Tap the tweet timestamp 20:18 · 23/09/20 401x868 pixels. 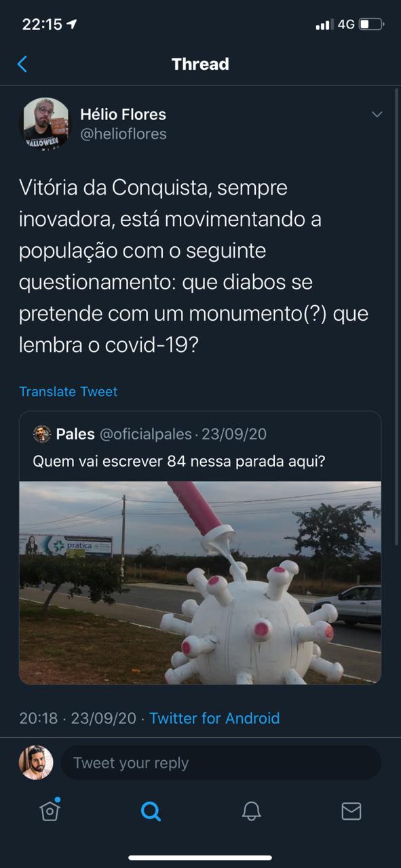click(x=77, y=718)
